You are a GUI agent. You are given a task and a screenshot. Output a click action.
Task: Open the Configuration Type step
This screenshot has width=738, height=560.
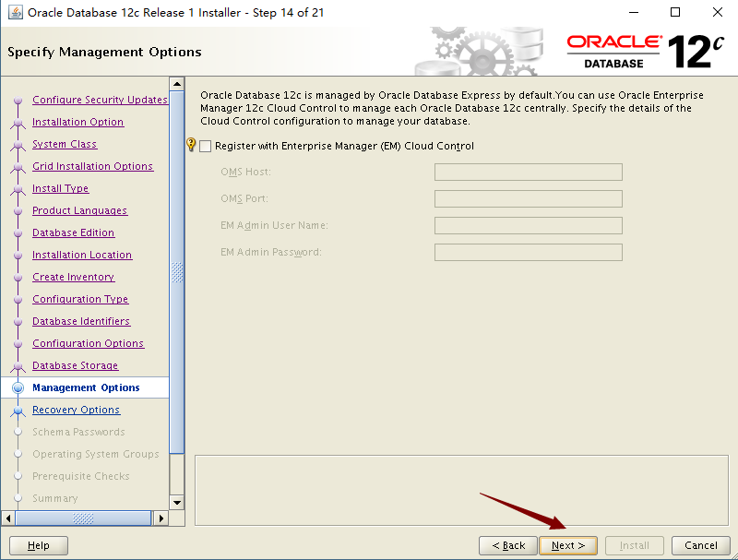80,299
